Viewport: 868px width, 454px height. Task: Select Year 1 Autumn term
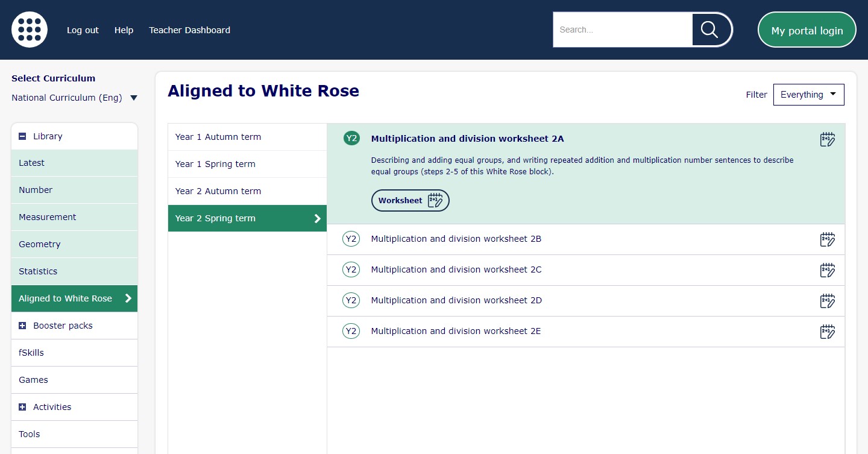click(247, 137)
